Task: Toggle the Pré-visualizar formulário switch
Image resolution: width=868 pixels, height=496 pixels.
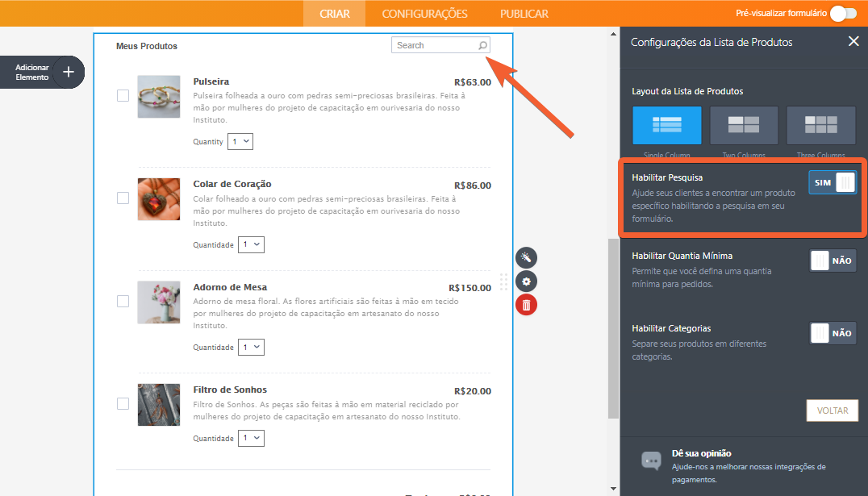Action: click(843, 13)
